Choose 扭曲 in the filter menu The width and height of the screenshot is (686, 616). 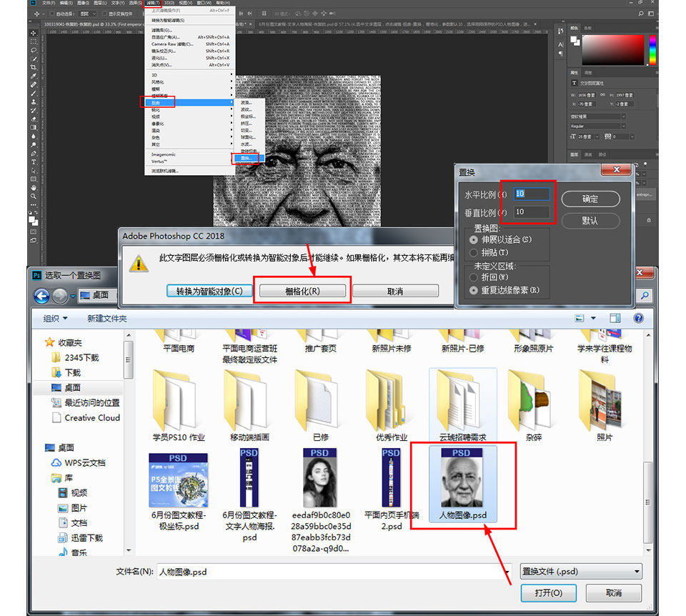tap(190, 102)
